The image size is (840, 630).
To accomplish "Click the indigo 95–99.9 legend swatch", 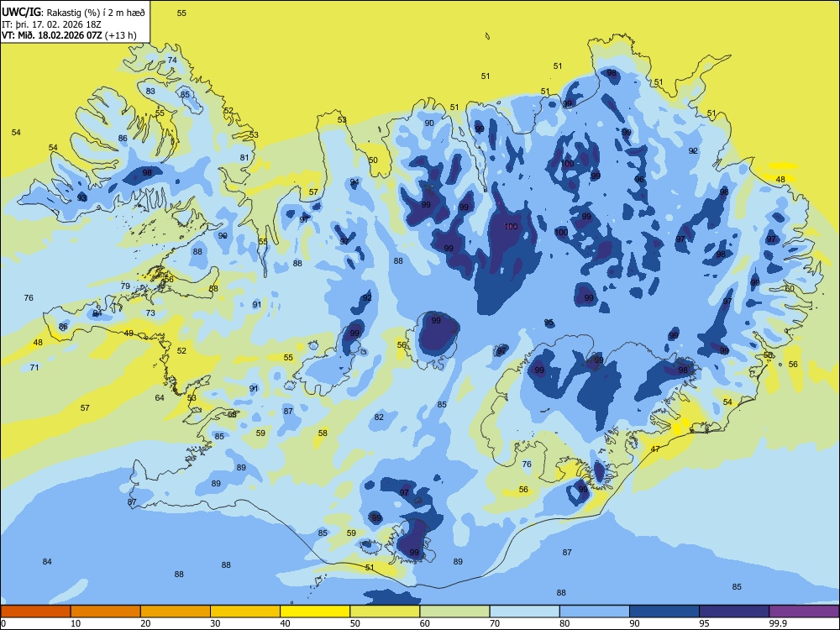I will (x=734, y=612).
